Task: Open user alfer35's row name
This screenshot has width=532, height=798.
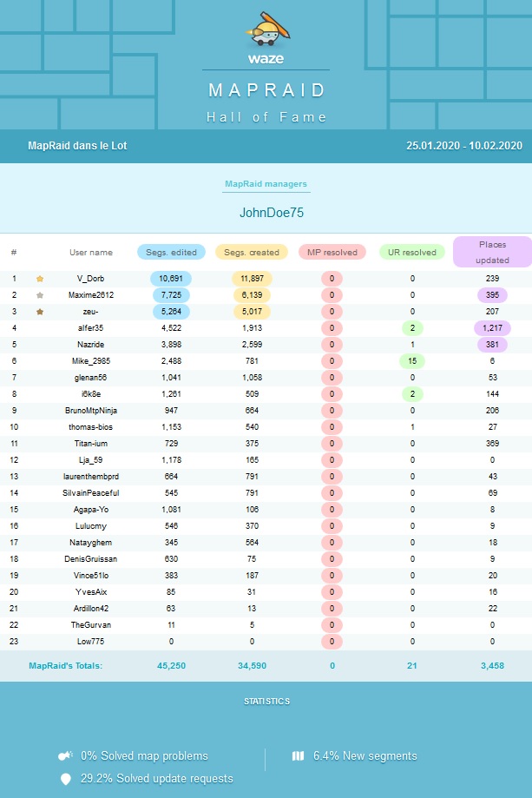Action: [x=91, y=327]
